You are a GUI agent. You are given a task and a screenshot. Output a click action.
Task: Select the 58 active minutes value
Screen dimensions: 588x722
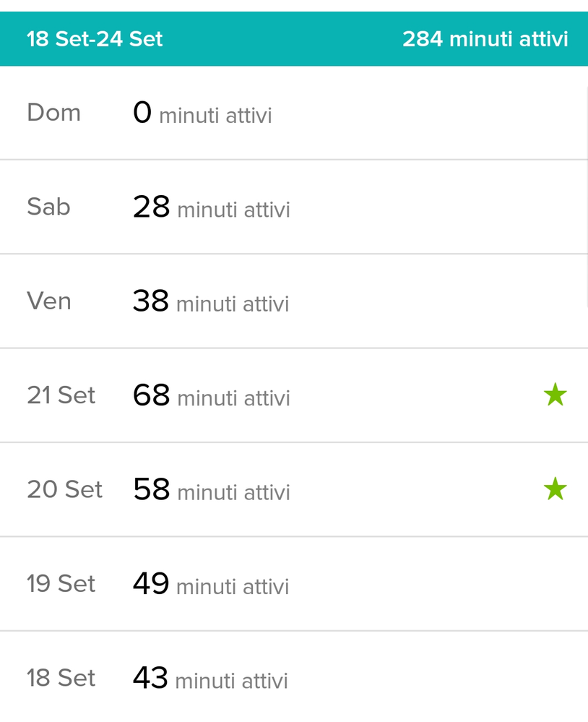(x=151, y=490)
